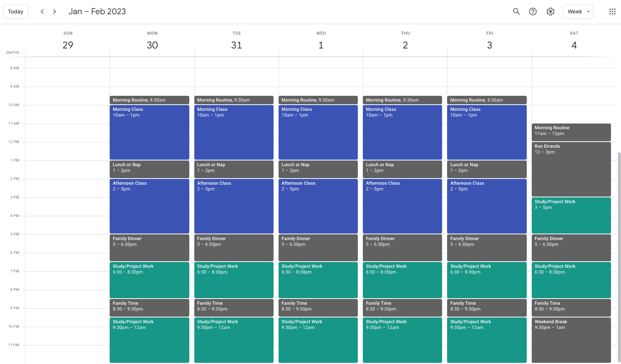Image resolution: width=621 pixels, height=364 pixels.
Task: Go to previous week with the back chevron
Action: tap(42, 12)
